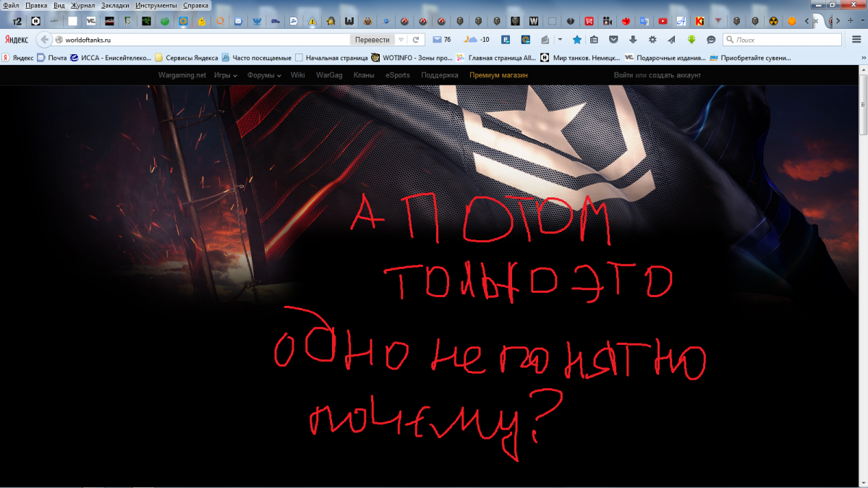Open the Часто посещаемые bookmark
This screenshot has width=868, height=488.
pyautogui.click(x=257, y=58)
